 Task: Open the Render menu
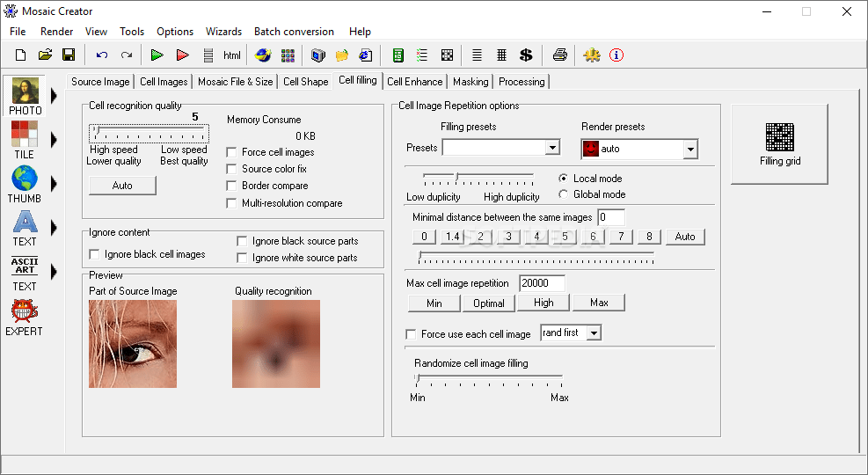pos(56,32)
